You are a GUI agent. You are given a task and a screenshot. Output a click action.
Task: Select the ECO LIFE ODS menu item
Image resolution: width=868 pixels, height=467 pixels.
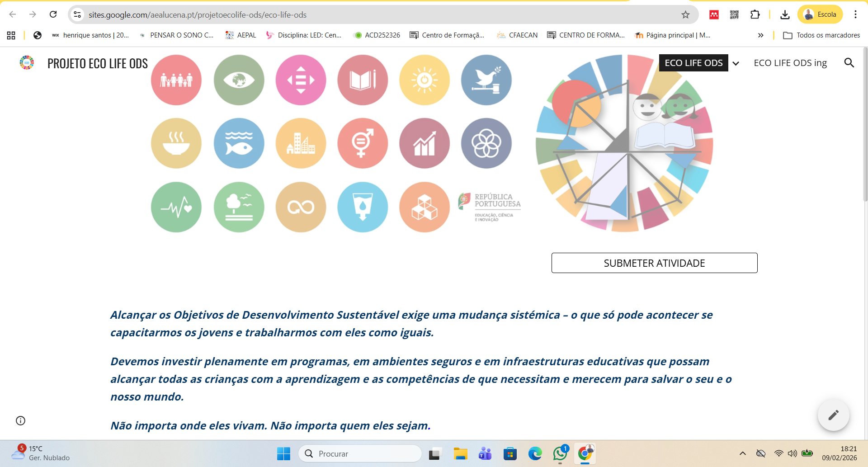coord(693,63)
